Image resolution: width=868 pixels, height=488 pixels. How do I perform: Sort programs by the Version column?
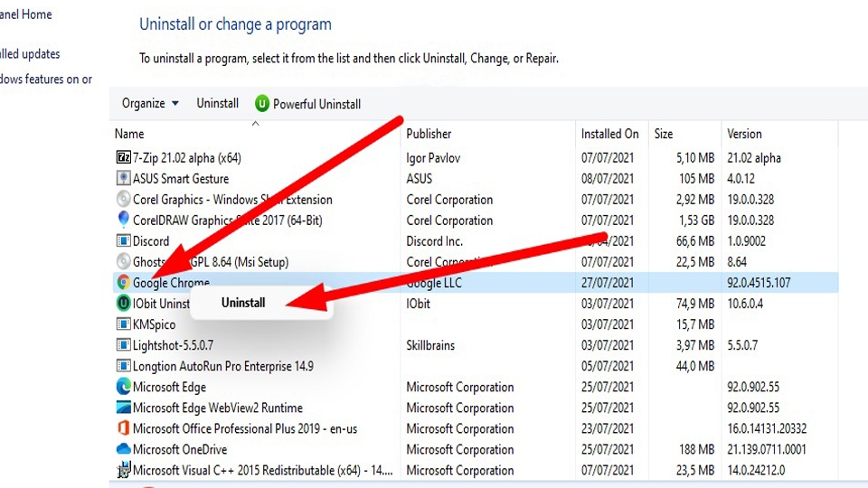coord(744,134)
